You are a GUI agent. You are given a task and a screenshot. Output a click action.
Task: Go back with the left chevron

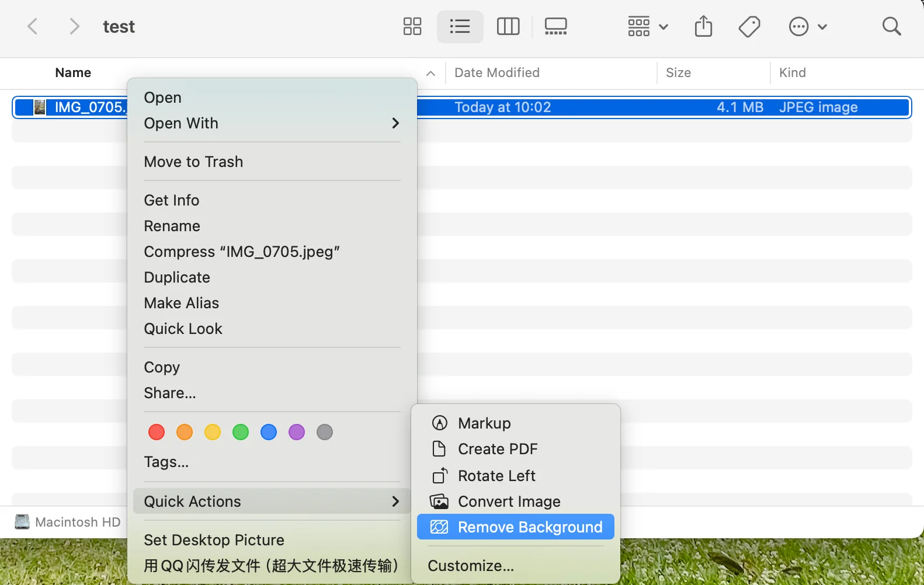33,26
